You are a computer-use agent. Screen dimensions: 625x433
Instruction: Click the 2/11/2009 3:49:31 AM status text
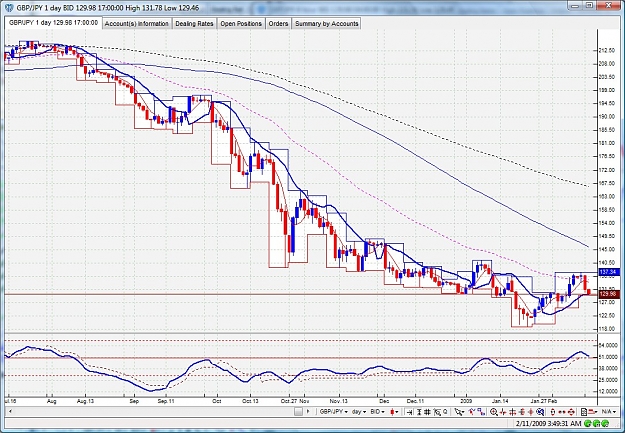coord(548,423)
